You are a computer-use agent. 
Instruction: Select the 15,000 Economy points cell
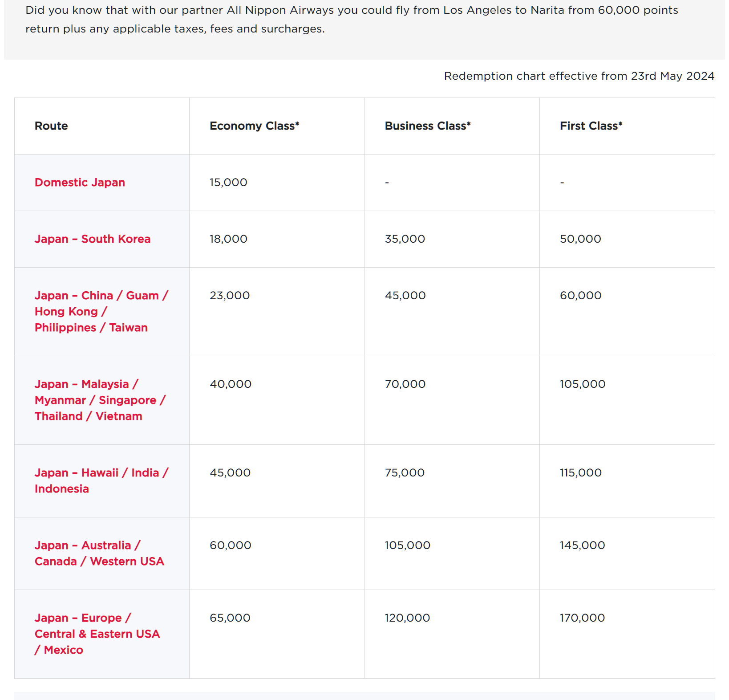click(228, 183)
